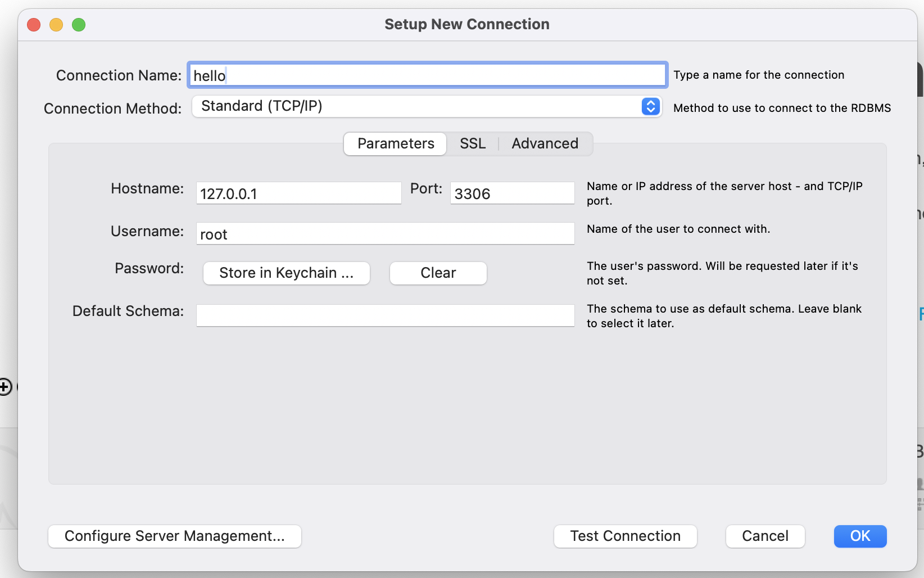Click the Username input field
The image size is (924, 578).
[385, 234]
